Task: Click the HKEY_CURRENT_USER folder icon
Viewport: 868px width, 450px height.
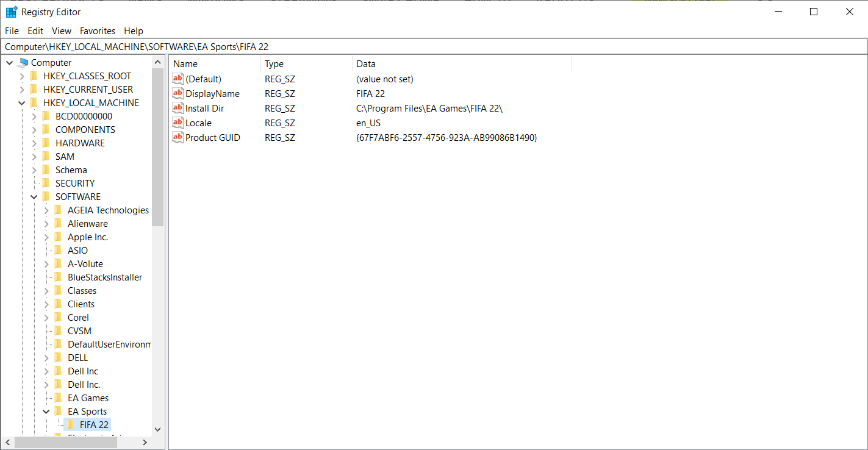Action: coord(35,89)
